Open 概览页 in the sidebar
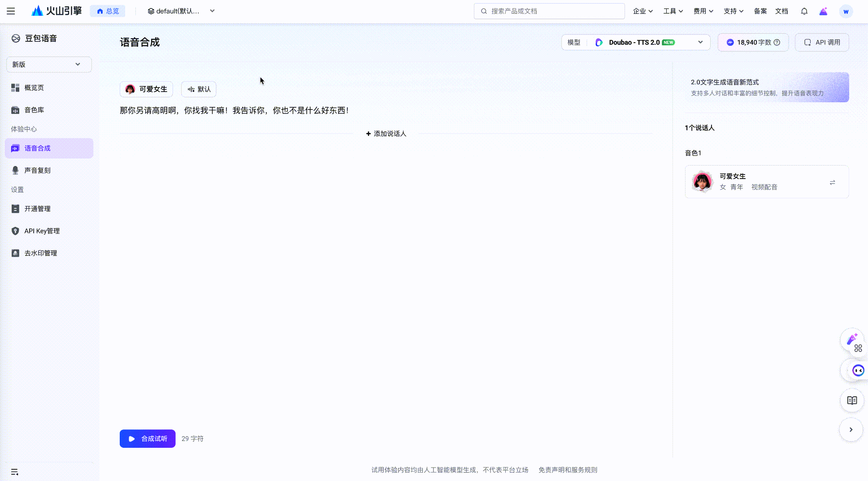Image resolution: width=868 pixels, height=481 pixels. pos(49,88)
